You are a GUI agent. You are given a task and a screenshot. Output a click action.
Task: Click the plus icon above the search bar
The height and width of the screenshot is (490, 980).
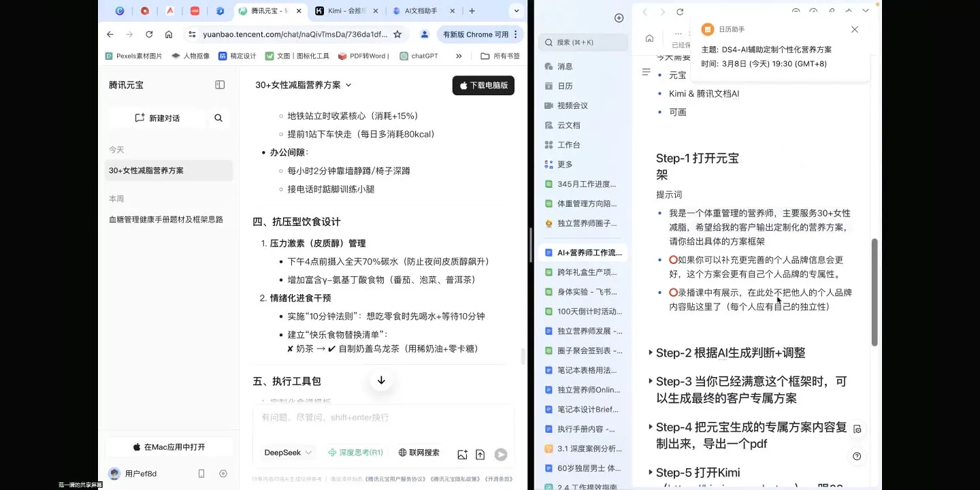[619, 18]
